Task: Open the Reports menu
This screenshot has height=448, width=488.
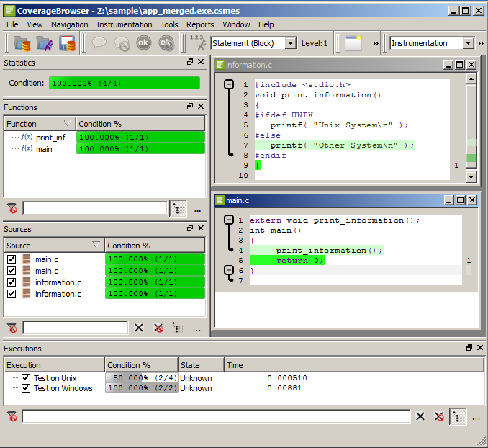Action: [x=200, y=24]
